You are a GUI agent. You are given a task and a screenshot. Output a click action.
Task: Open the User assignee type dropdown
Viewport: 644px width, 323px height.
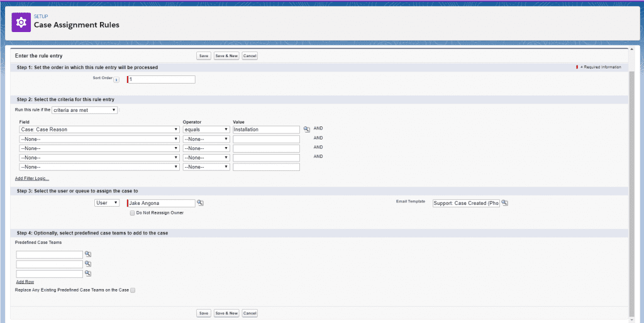[x=106, y=203]
